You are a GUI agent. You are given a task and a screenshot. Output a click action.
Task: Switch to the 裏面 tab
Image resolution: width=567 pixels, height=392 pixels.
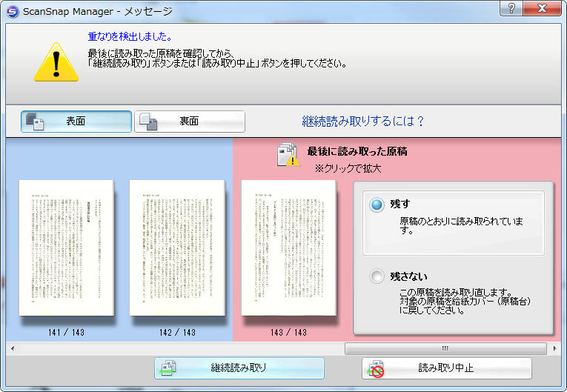pos(190,122)
